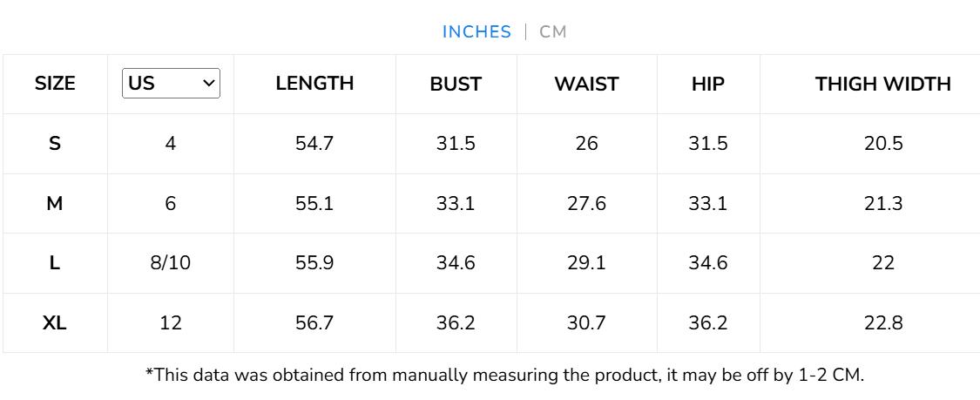
Task: Click the 27.6 waist value for M
Action: [586, 204]
